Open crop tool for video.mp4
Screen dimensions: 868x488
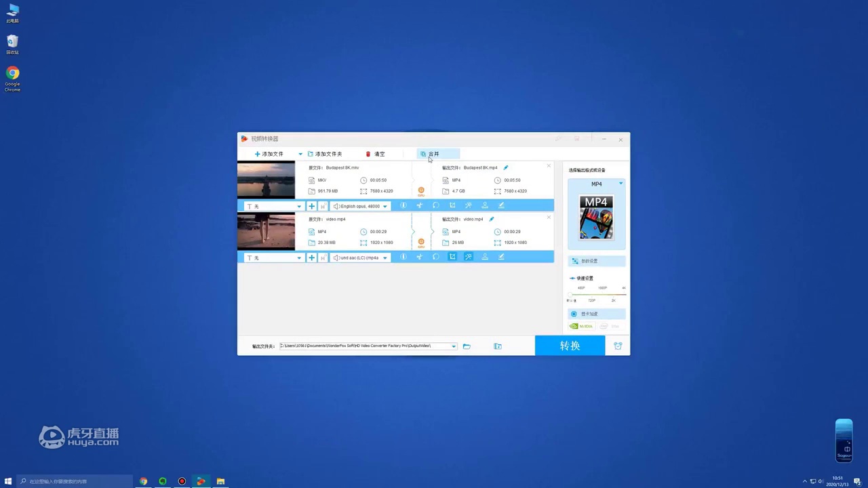coord(452,257)
